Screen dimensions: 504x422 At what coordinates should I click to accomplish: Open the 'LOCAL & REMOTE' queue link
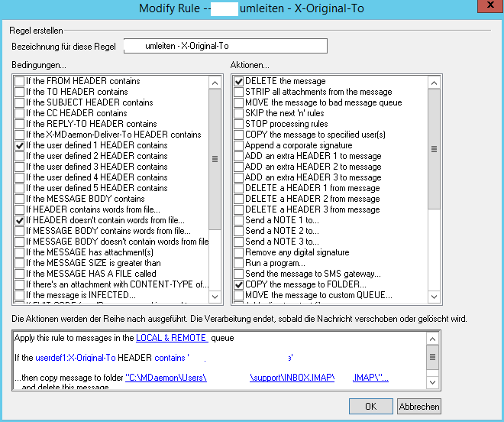pyautogui.click(x=171, y=338)
